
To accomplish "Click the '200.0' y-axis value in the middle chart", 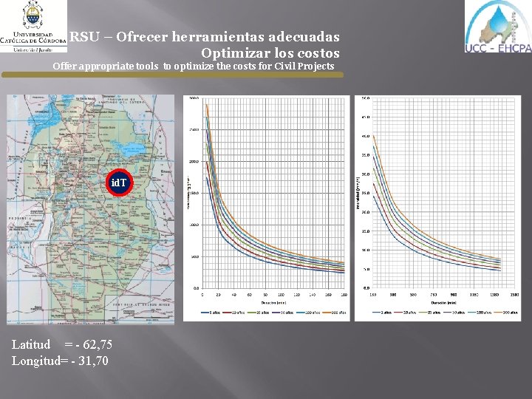I will click(x=194, y=162).
